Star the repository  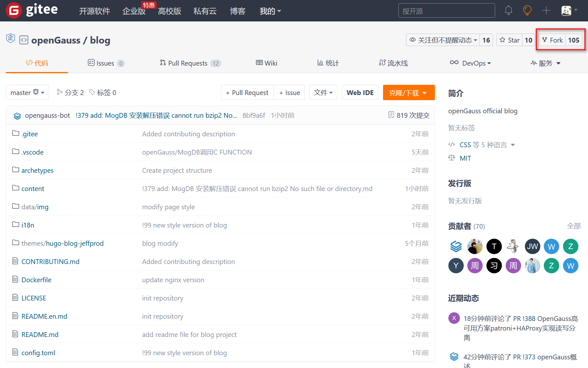click(x=510, y=40)
